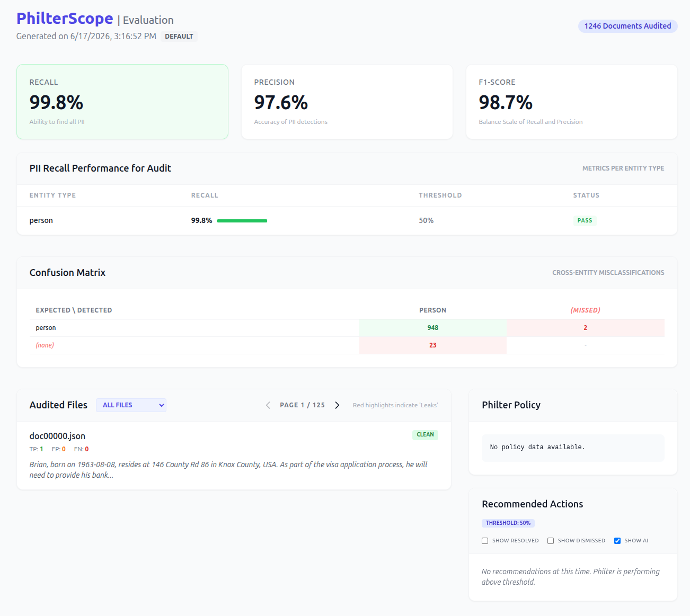Click the false positive 23 cell
This screenshot has height=616, width=690.
point(433,345)
